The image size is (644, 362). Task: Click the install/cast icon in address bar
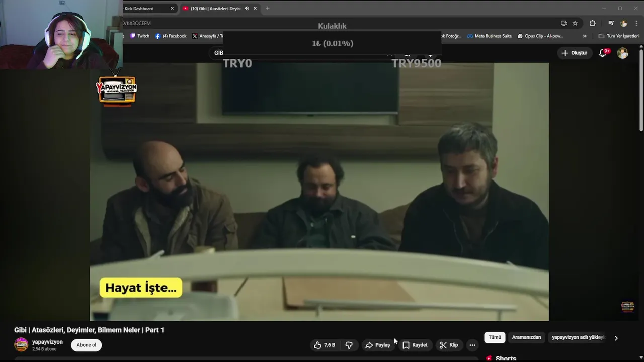[563, 23]
